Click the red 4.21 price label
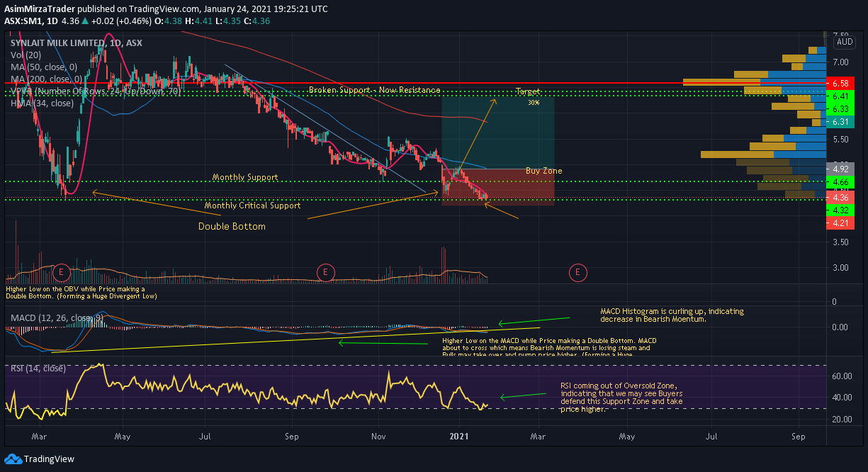This screenshot has width=868, height=472. (x=841, y=223)
